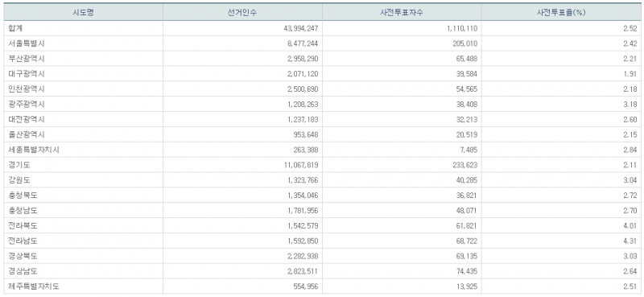Click Chungnam early voting rate 2.70
Screen dimensions: 644x297
coord(630,211)
